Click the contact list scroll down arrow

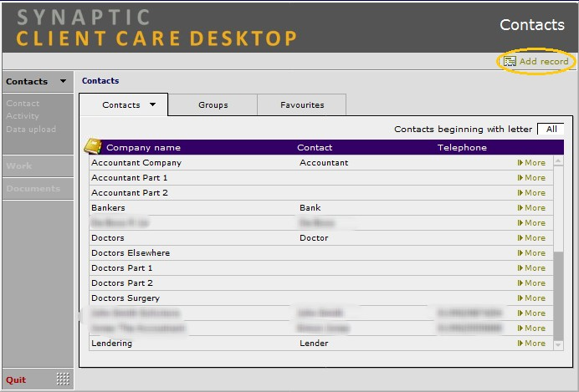pos(558,345)
